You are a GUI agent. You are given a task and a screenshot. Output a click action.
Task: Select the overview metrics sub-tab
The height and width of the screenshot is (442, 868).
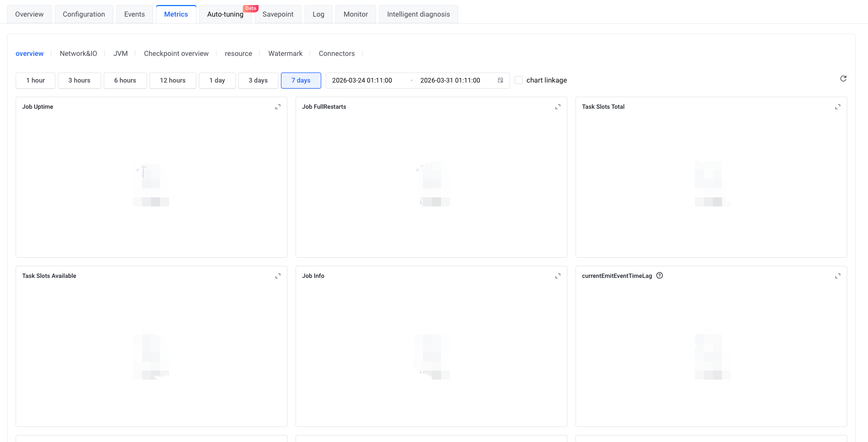pos(30,53)
